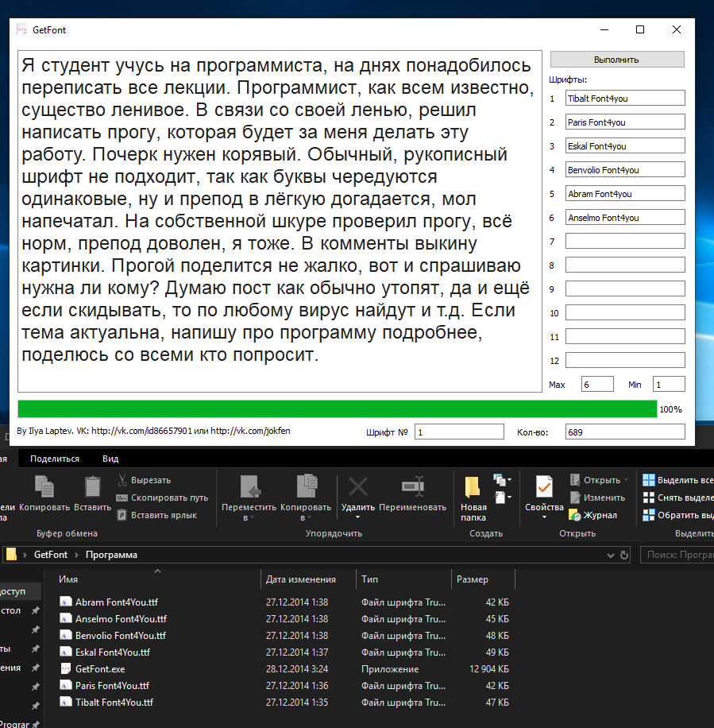Click the green progress bar

click(337, 409)
